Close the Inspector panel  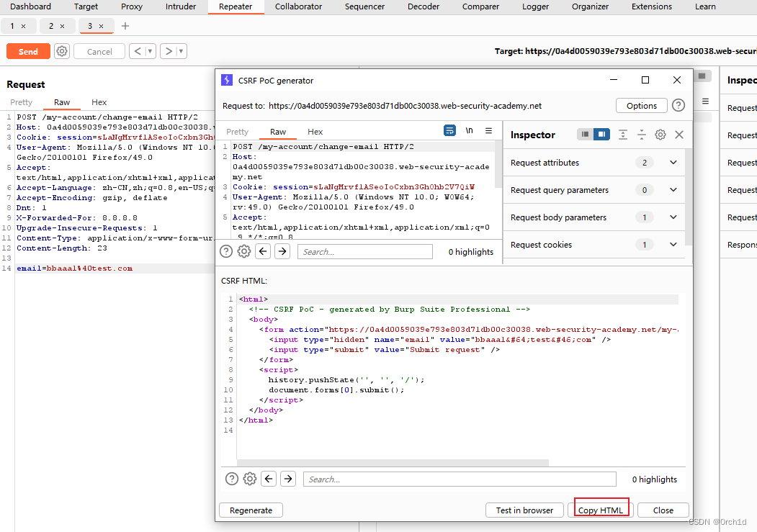pos(679,135)
